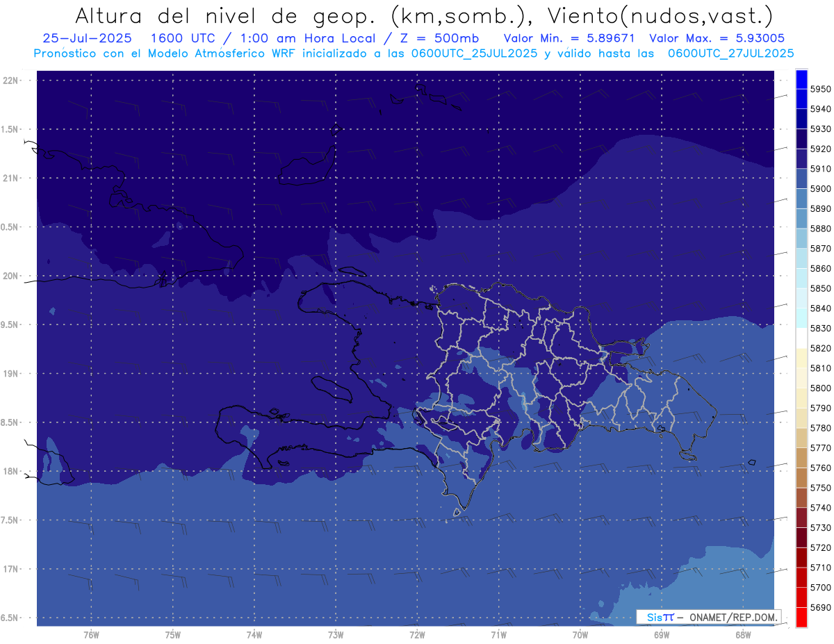The width and height of the screenshot is (834, 644).
Task: Click the '19N' latitude label
Action: [x=10, y=374]
